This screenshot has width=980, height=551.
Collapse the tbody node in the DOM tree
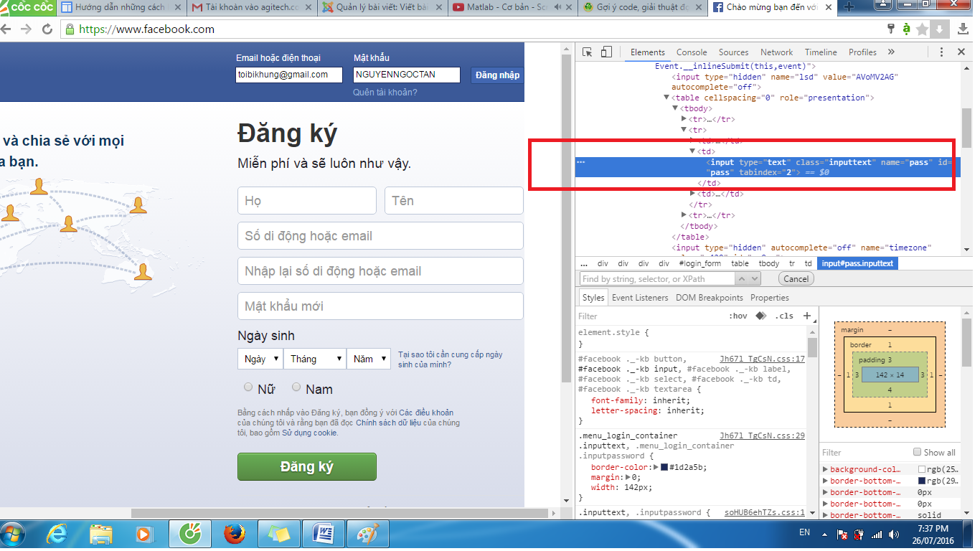point(675,108)
